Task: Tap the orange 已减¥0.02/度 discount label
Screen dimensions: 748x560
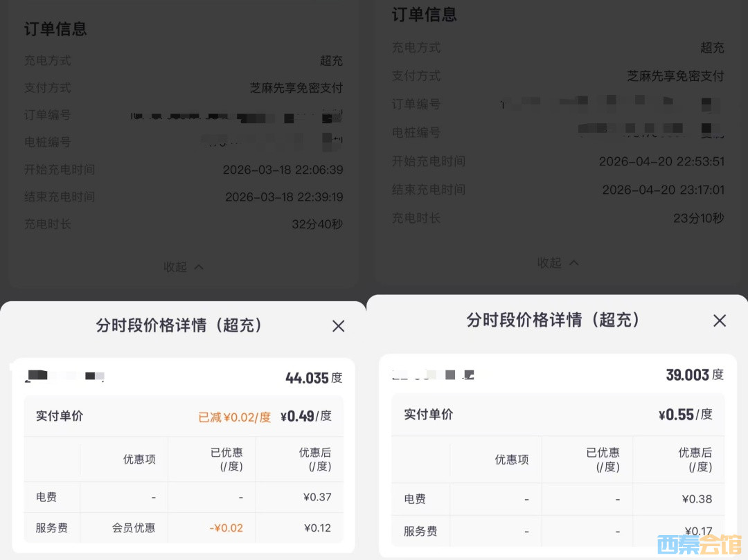Action: pos(234,417)
